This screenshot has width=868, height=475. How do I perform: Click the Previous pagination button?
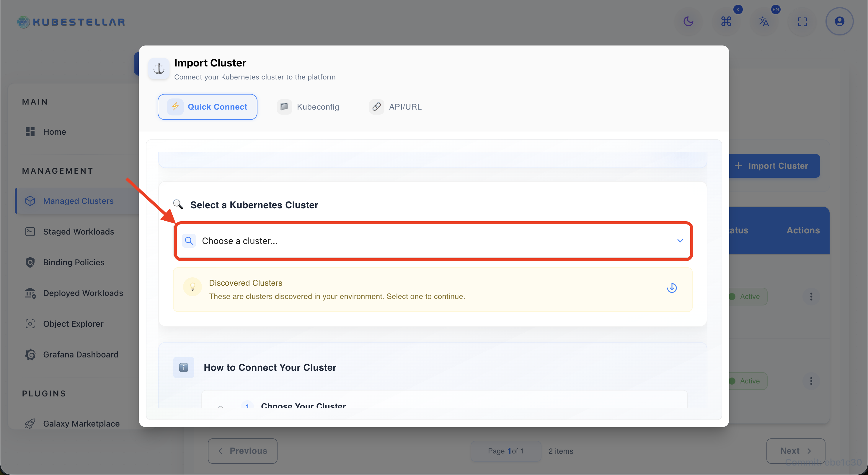[x=242, y=451]
